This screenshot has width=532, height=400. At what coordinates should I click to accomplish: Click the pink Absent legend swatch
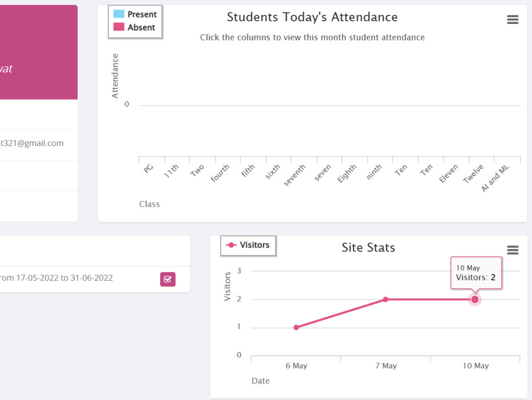pos(118,26)
